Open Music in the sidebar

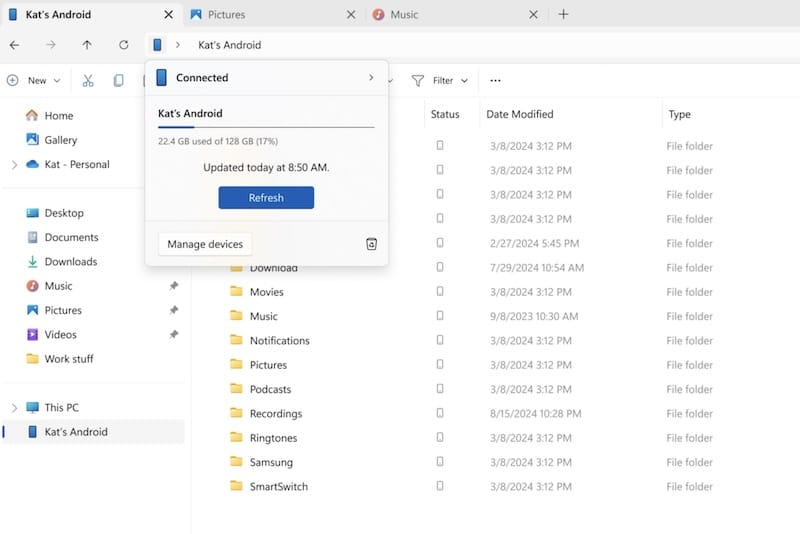[x=58, y=286]
